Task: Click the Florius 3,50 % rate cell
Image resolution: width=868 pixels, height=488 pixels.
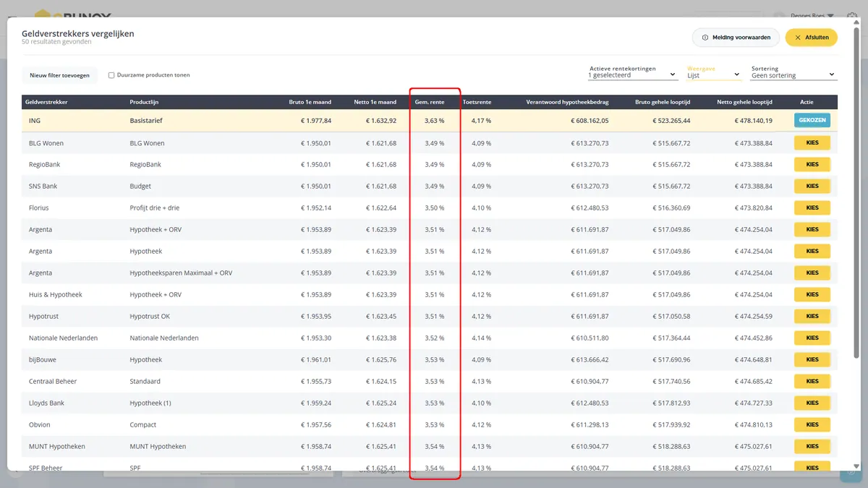Action: 435,208
